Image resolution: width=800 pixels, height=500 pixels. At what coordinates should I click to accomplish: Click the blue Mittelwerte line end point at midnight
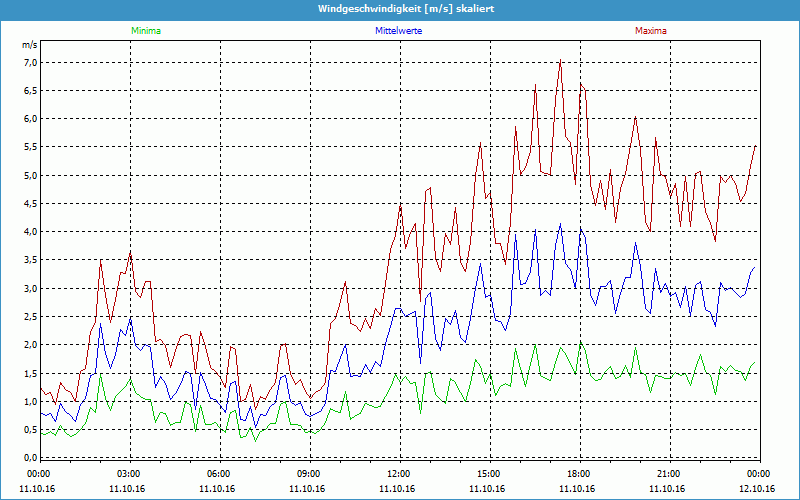(755, 267)
